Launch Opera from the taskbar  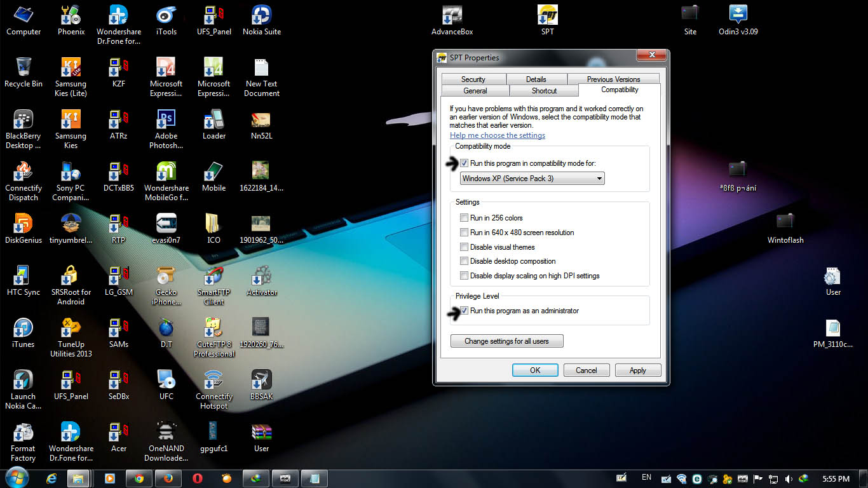tap(198, 478)
